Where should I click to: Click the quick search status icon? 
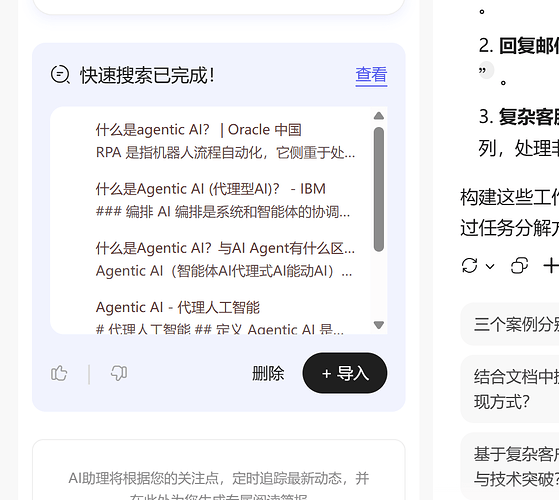click(x=60, y=75)
